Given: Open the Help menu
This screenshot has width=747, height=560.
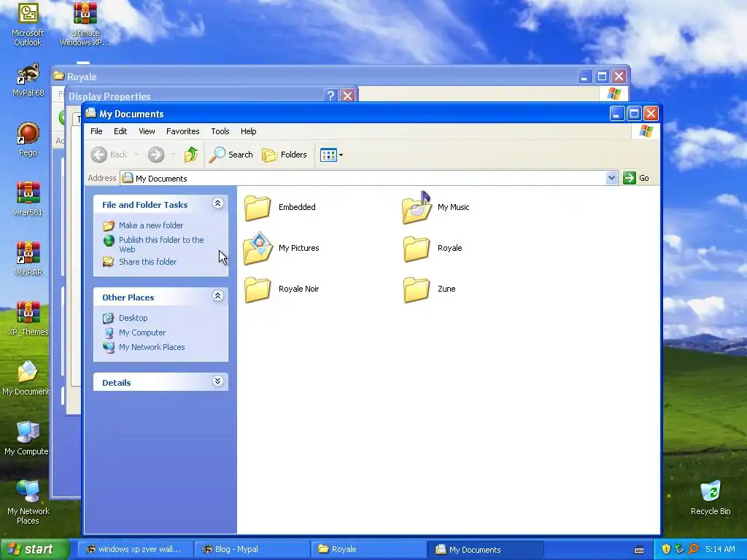Looking at the screenshot, I should [x=248, y=131].
